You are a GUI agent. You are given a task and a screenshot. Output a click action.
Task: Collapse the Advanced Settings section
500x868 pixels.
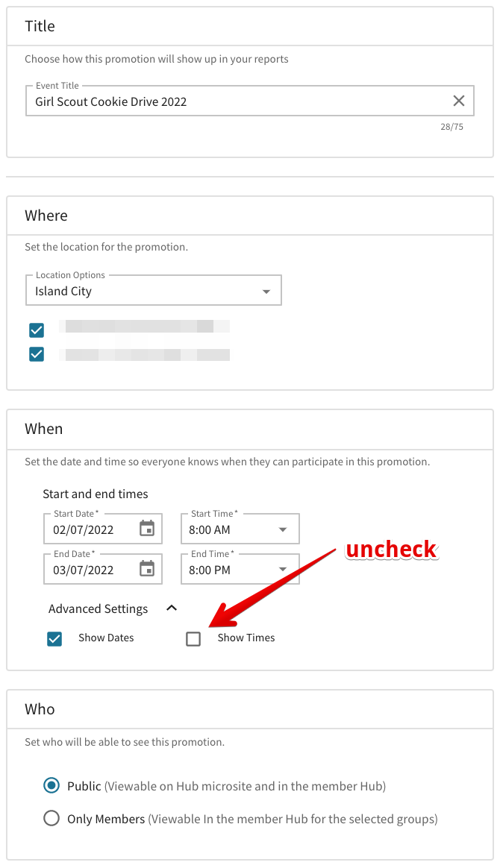172,608
